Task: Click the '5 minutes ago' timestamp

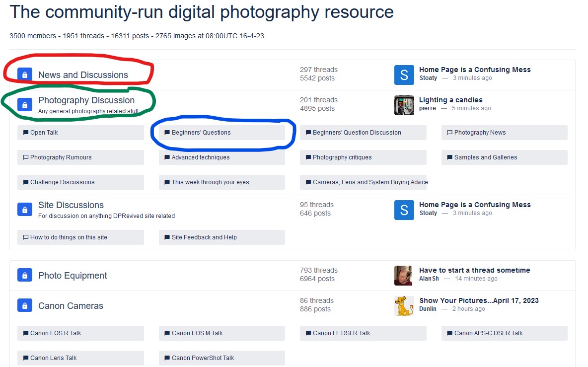Action: tap(471, 108)
